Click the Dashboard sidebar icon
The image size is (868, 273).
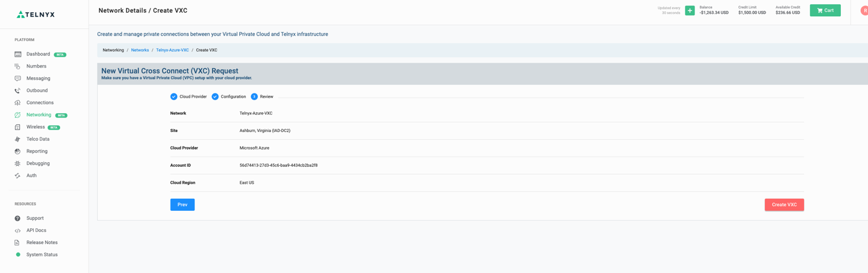pyautogui.click(x=17, y=54)
